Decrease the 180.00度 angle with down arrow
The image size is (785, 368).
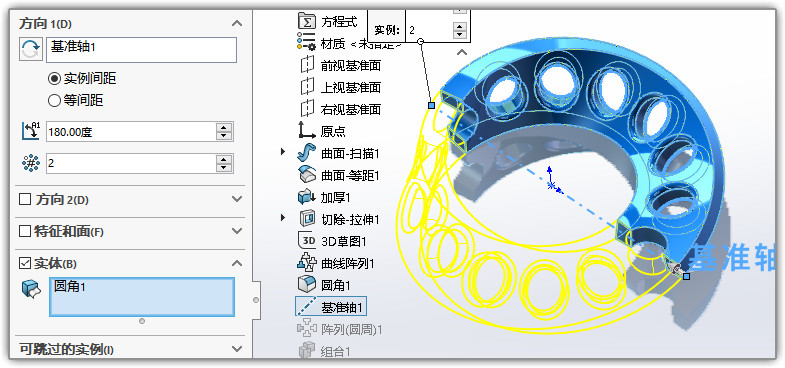click(224, 136)
